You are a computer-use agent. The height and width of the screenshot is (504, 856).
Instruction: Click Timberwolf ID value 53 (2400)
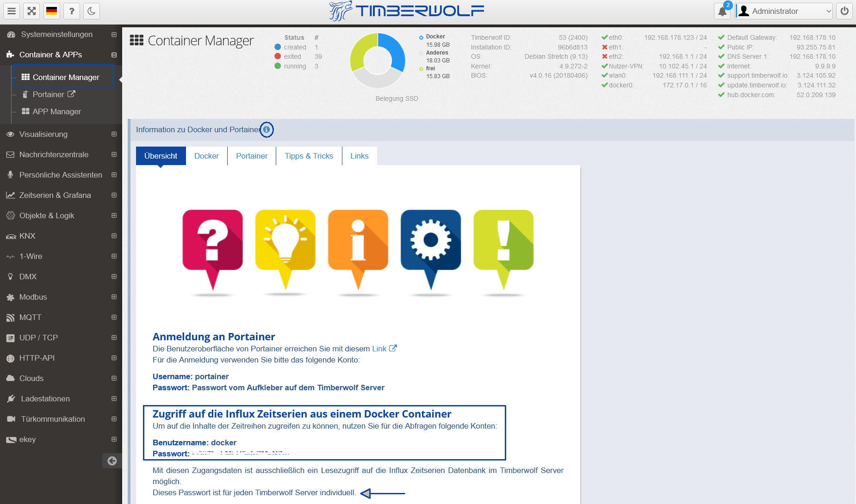tap(573, 37)
